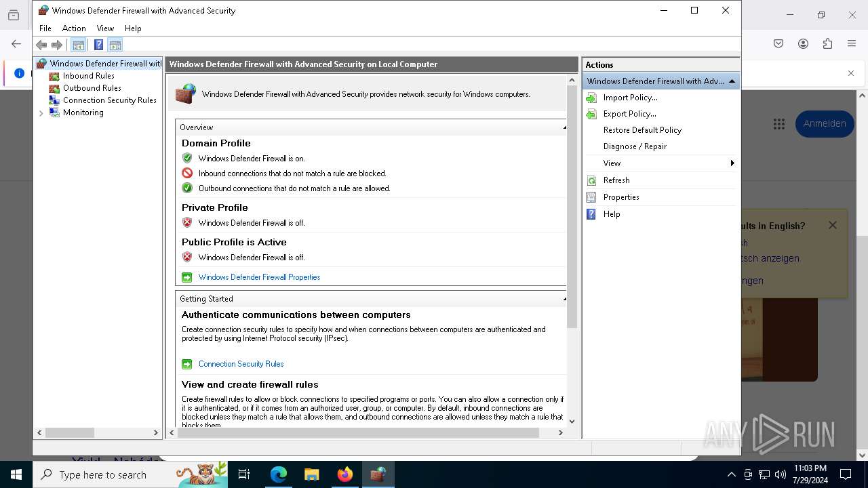
Task: Click 'Public Profile is Active' heading
Action: [x=234, y=242]
